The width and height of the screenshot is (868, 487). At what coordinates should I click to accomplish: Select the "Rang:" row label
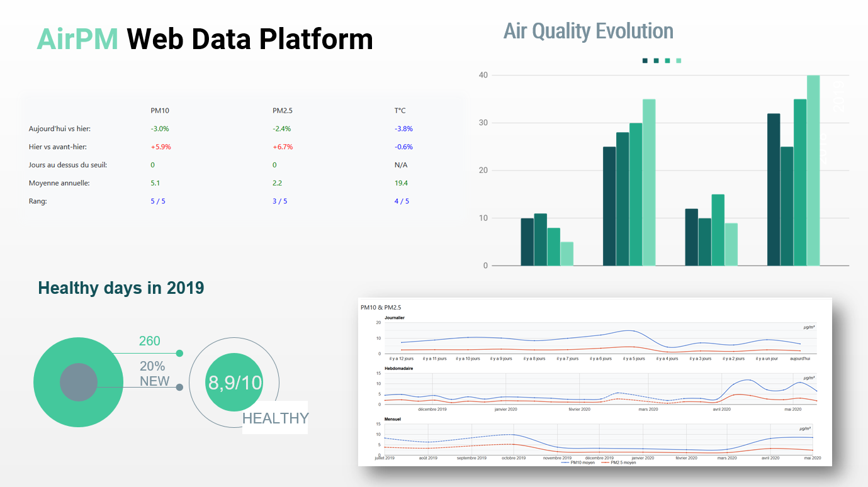coord(38,201)
